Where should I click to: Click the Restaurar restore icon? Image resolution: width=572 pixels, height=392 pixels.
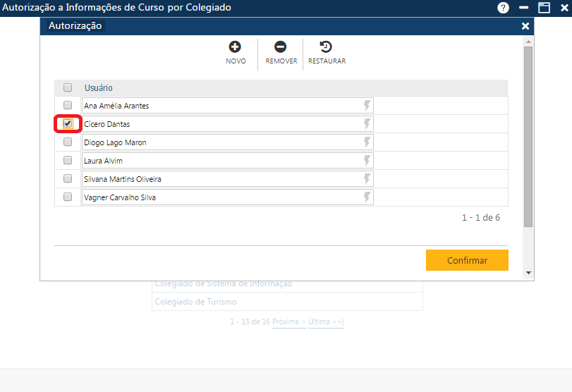[326, 47]
